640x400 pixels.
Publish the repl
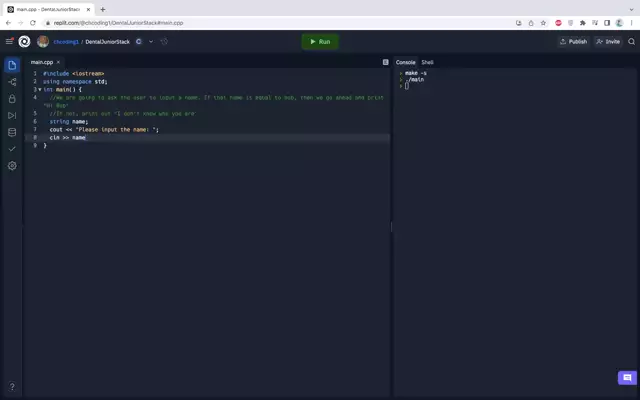point(573,42)
